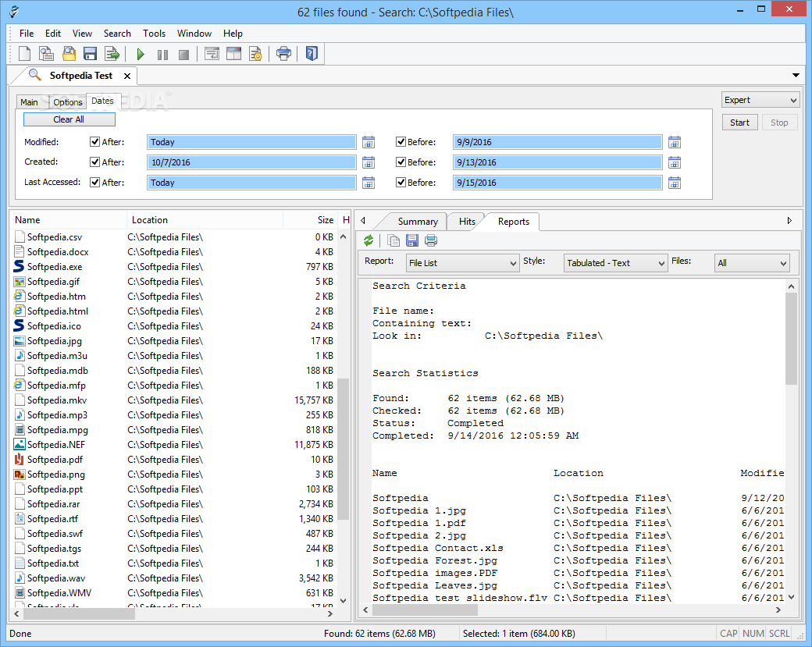The width and height of the screenshot is (812, 647).
Task: Print report using the report printer icon
Action: (x=431, y=240)
